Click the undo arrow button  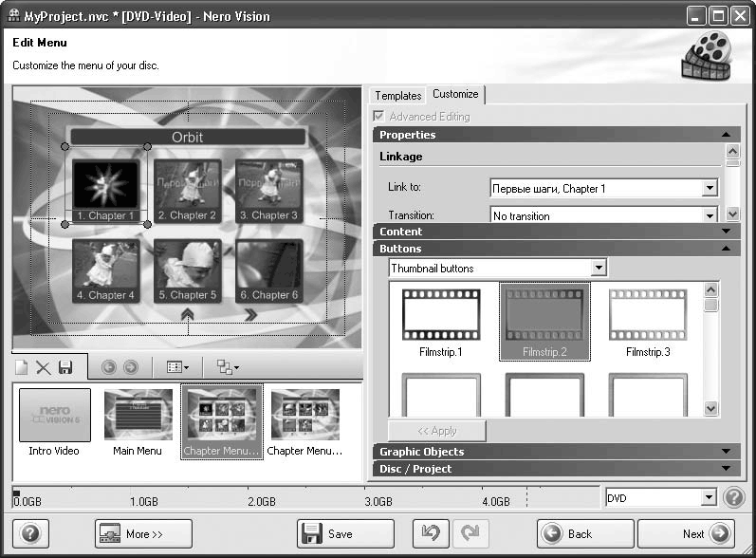431,533
